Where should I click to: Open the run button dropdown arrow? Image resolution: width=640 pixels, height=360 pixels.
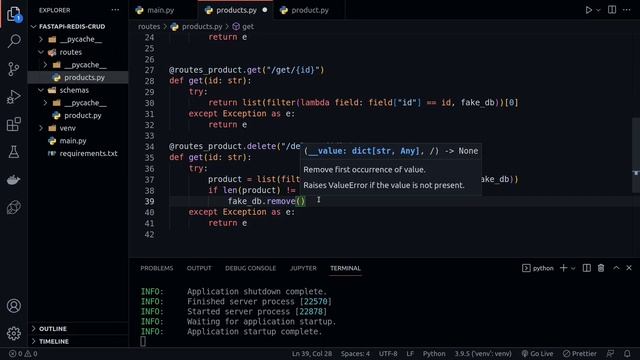tap(598, 10)
